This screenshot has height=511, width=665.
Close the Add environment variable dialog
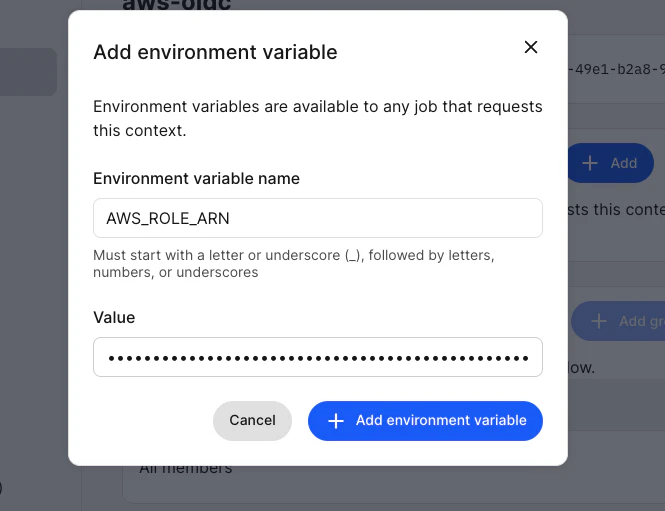pyautogui.click(x=531, y=47)
